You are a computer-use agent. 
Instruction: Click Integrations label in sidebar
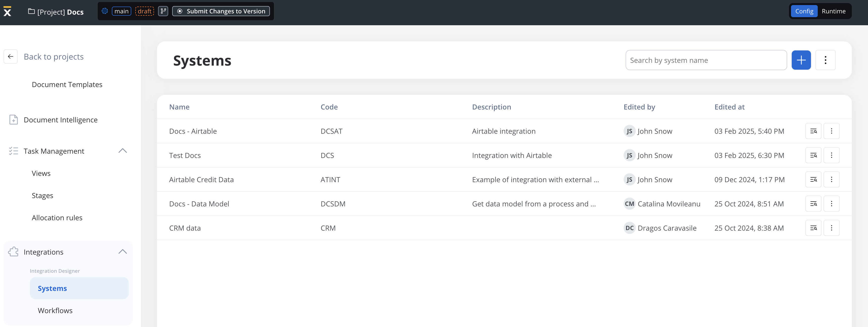pos(43,252)
